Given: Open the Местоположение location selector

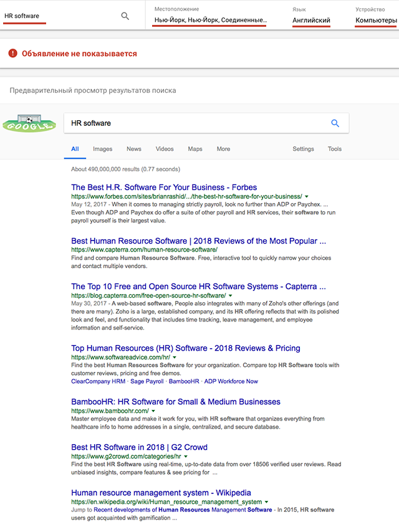Looking at the screenshot, I should pos(209,16).
